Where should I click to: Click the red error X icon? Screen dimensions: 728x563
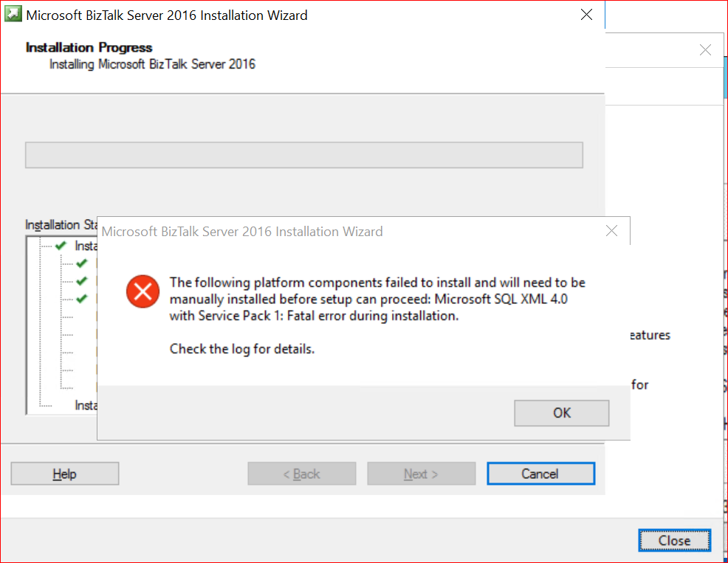point(142,291)
